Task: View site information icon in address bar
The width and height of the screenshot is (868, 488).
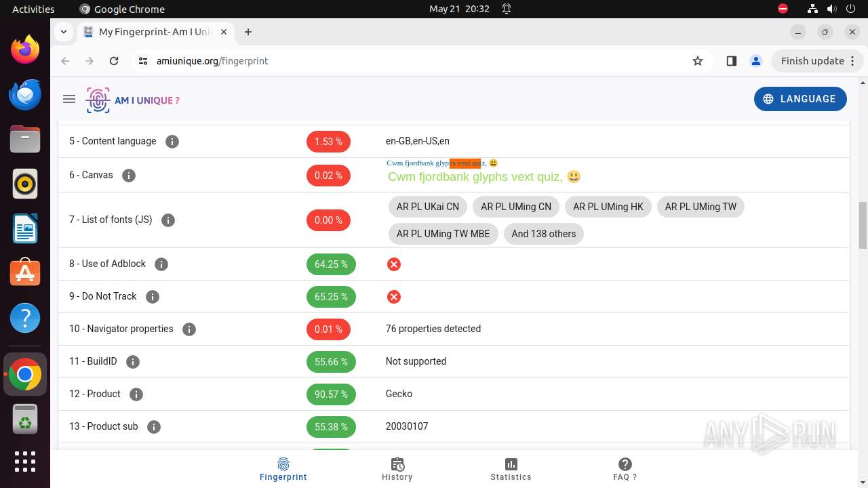Action: tap(142, 61)
